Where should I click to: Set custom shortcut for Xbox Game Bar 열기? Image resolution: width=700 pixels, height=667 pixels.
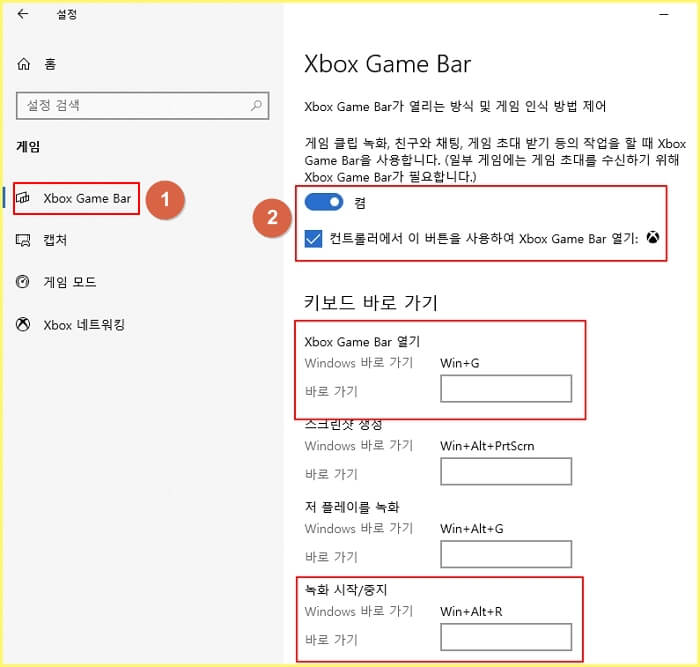click(506, 388)
